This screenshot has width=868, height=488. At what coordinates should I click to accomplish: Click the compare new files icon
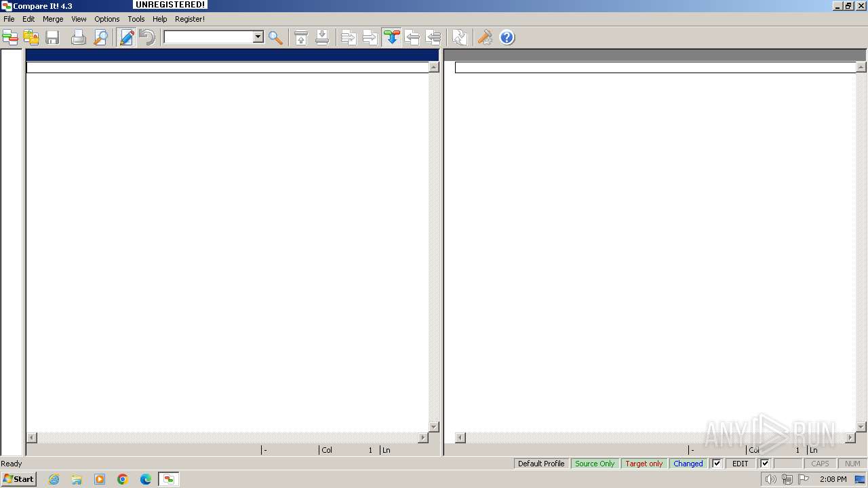click(10, 37)
